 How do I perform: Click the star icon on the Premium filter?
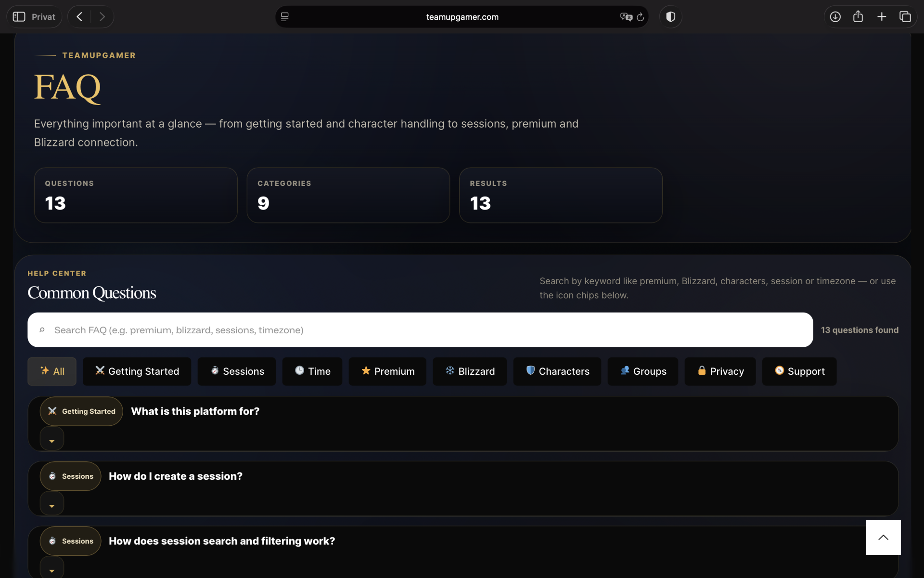click(x=365, y=371)
